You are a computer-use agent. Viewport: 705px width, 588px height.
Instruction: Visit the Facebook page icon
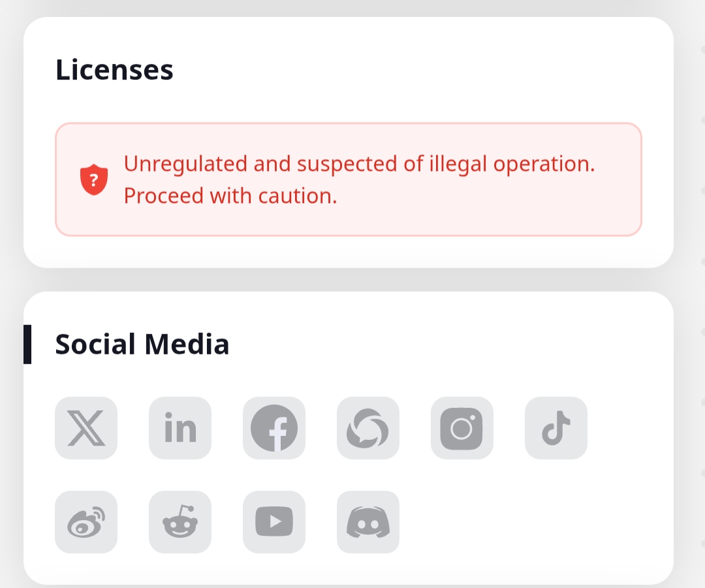click(274, 428)
